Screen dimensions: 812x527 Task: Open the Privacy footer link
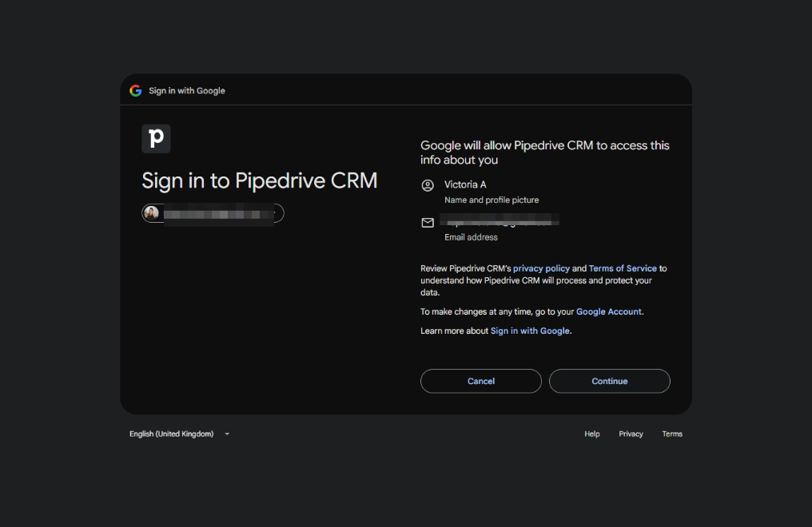(x=631, y=434)
